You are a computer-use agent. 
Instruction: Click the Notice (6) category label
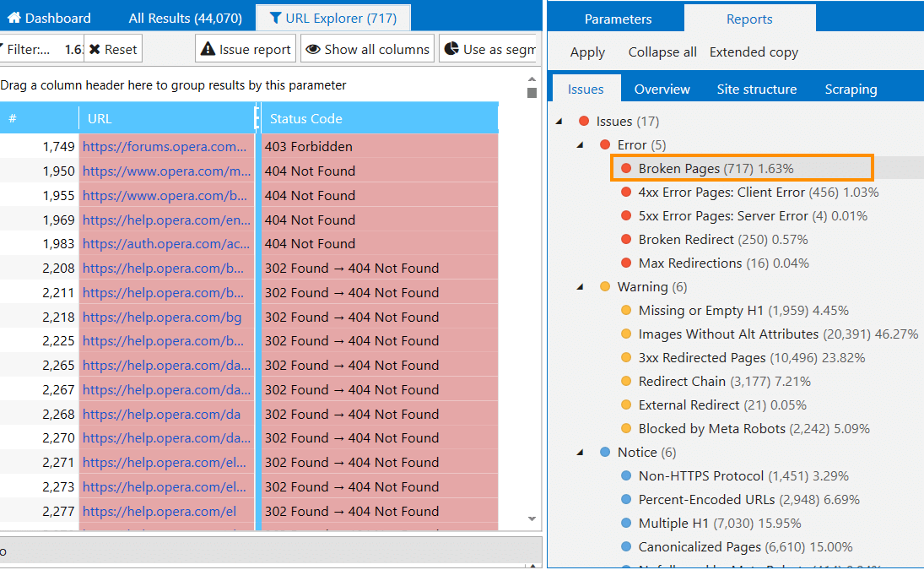tap(646, 452)
